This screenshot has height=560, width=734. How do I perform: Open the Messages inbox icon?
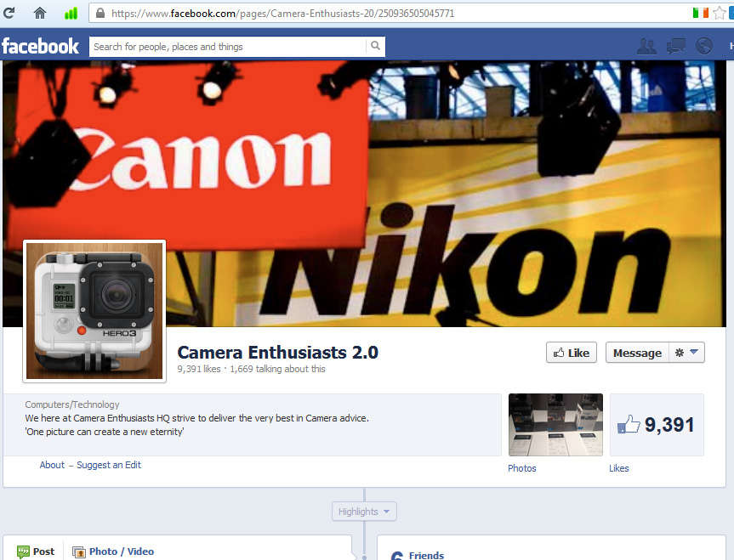[675, 46]
